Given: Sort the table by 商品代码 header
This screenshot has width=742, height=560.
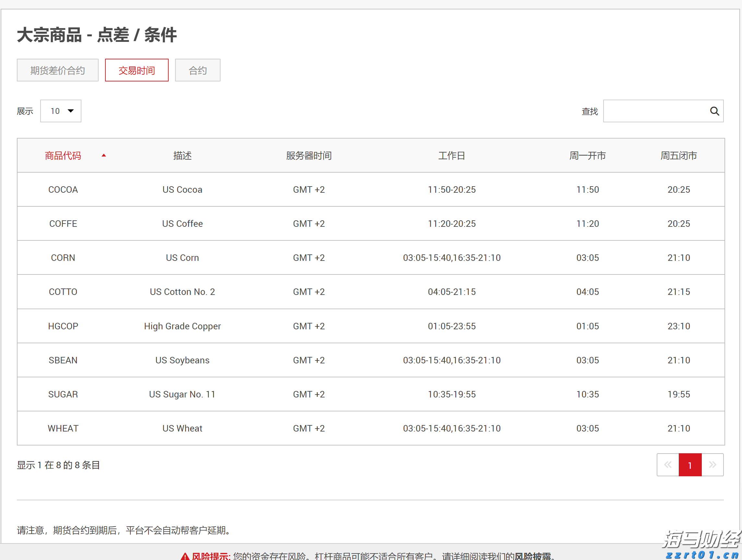Looking at the screenshot, I should tap(63, 155).
